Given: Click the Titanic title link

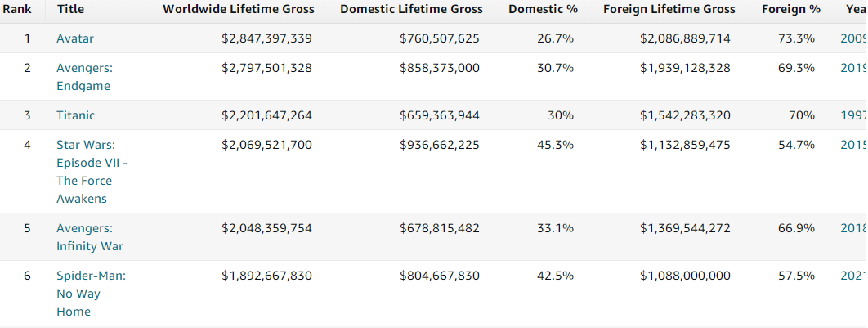Looking at the screenshot, I should (75, 115).
